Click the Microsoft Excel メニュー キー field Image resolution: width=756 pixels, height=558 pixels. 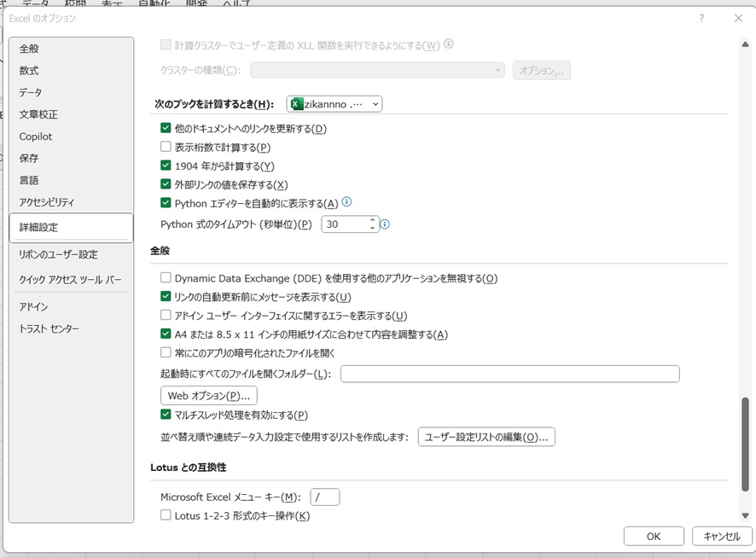325,497
